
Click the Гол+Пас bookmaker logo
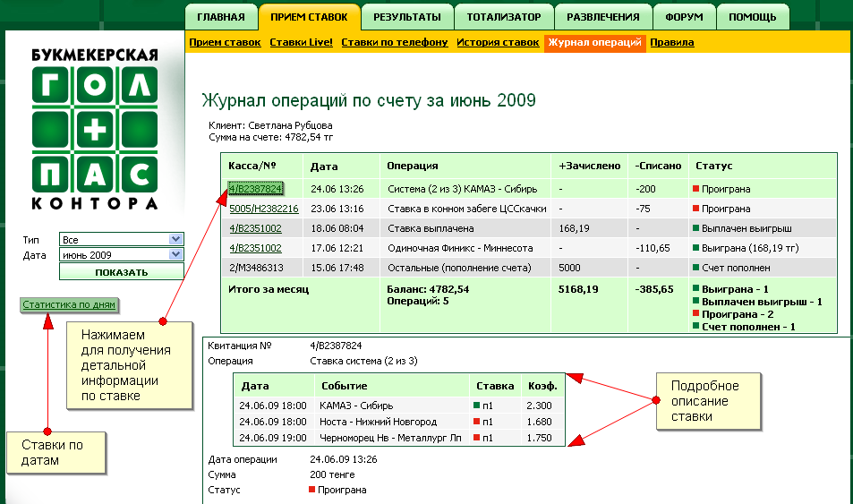coord(95,129)
